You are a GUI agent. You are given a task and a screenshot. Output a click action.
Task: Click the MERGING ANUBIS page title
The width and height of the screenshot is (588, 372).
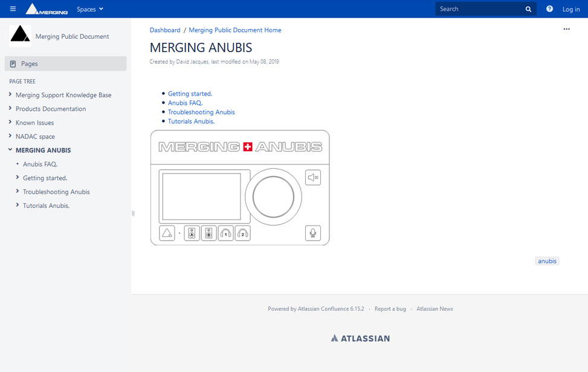click(201, 48)
